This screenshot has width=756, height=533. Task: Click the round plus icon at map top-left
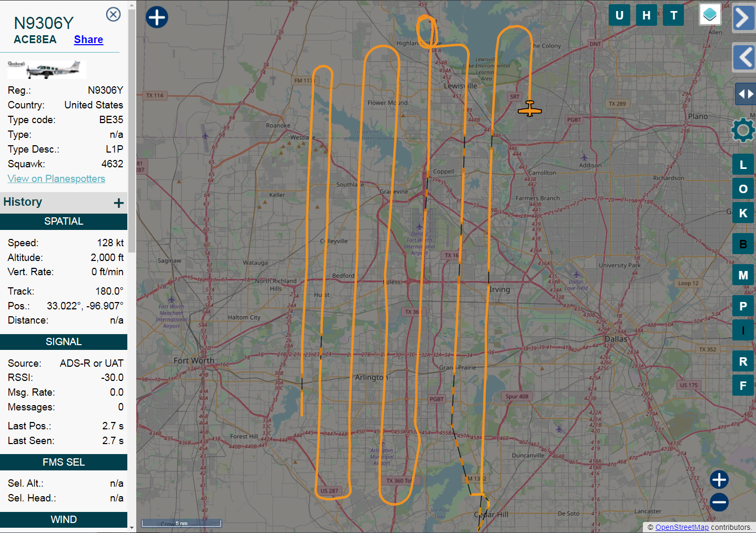pyautogui.click(x=157, y=17)
